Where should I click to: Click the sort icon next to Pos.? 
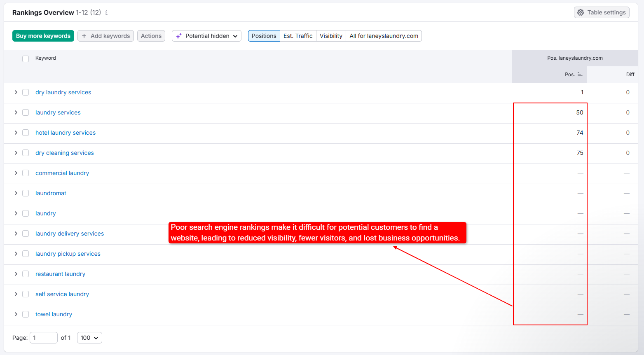tap(580, 75)
